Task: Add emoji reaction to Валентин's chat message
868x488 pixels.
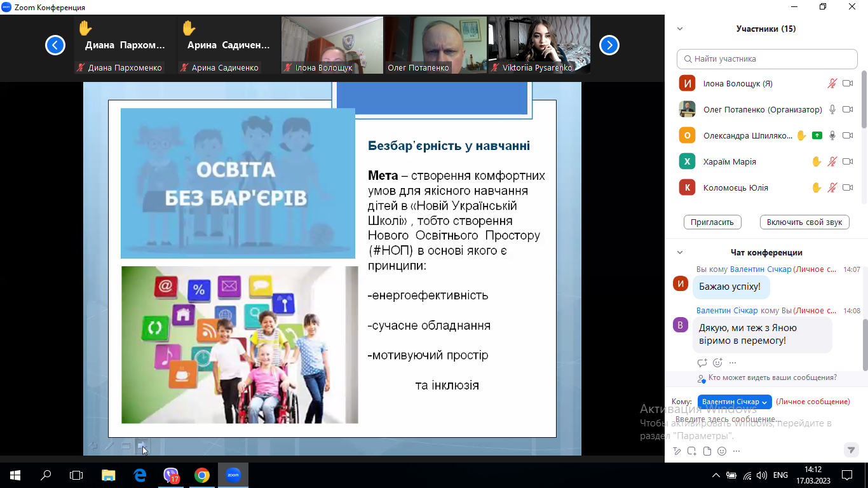Action: 717,363
